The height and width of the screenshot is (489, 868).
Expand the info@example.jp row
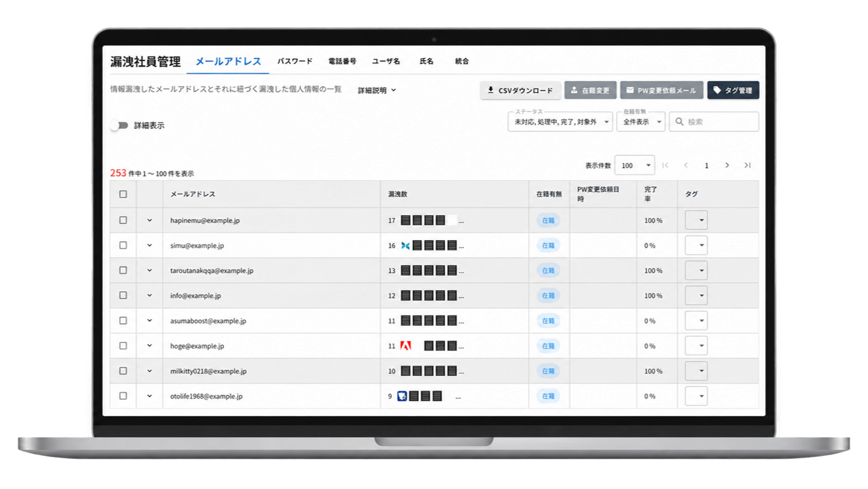point(150,295)
